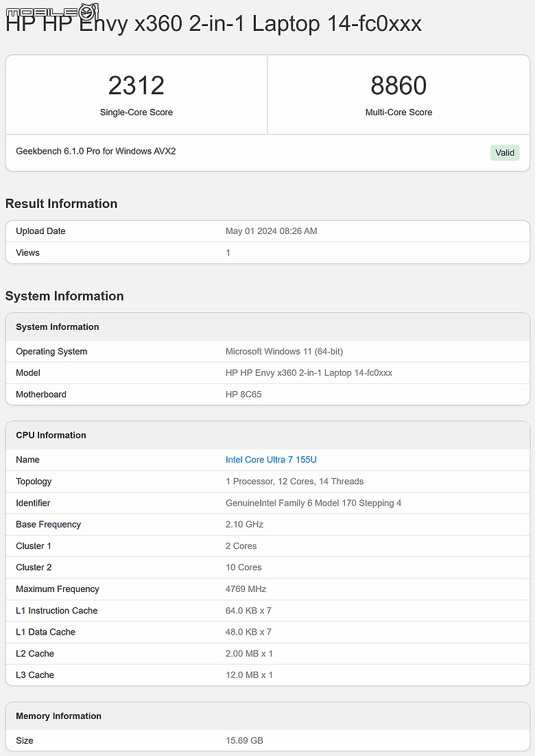Viewport: 535px width, 756px height.
Task: Select the 4769 MHz value
Action: (246, 589)
